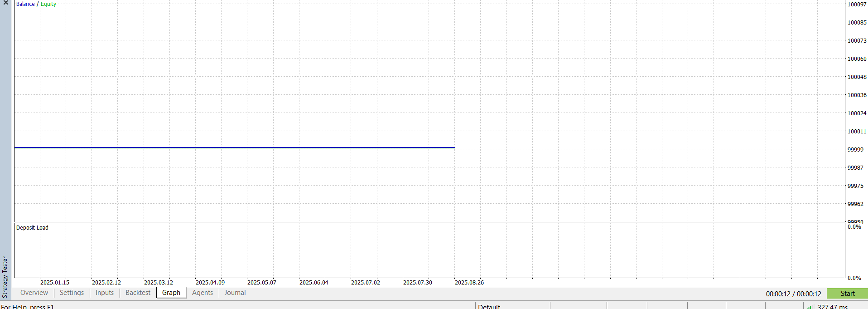Click the 100048 axis value

(x=857, y=77)
